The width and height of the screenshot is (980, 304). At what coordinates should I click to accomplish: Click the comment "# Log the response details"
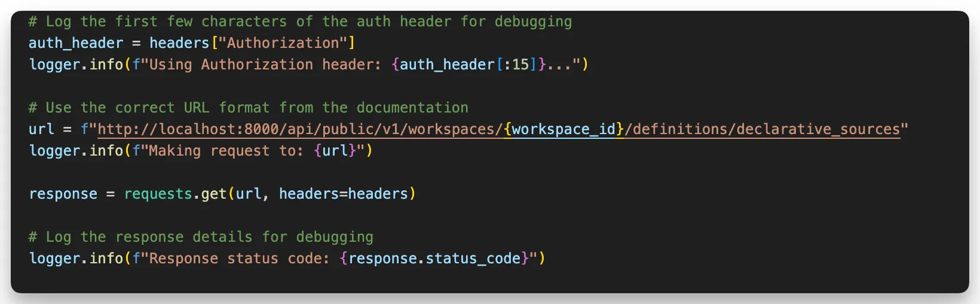(x=201, y=237)
